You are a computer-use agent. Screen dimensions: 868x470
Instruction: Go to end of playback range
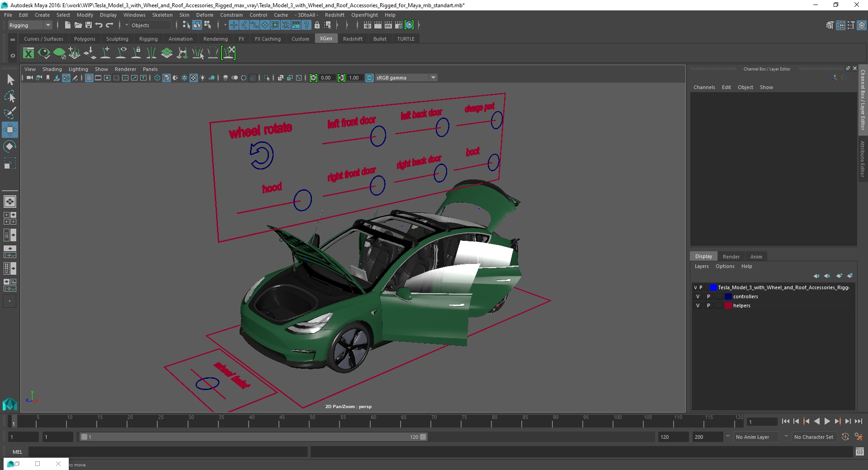[858, 421]
